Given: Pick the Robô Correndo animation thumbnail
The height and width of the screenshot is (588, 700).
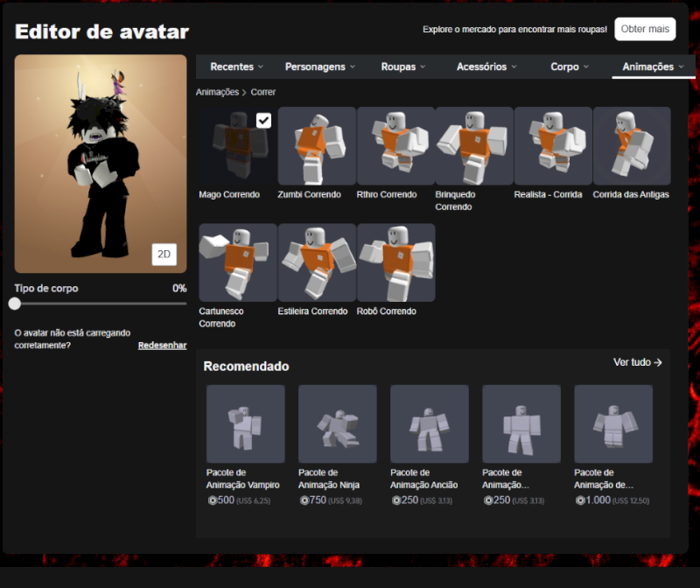Looking at the screenshot, I should [395, 262].
